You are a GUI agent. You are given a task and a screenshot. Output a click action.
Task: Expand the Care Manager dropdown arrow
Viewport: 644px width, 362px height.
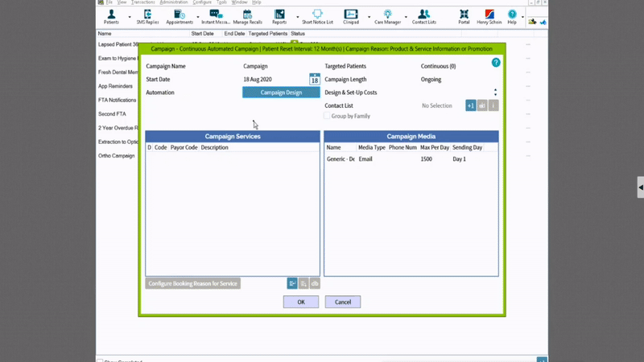(406, 17)
